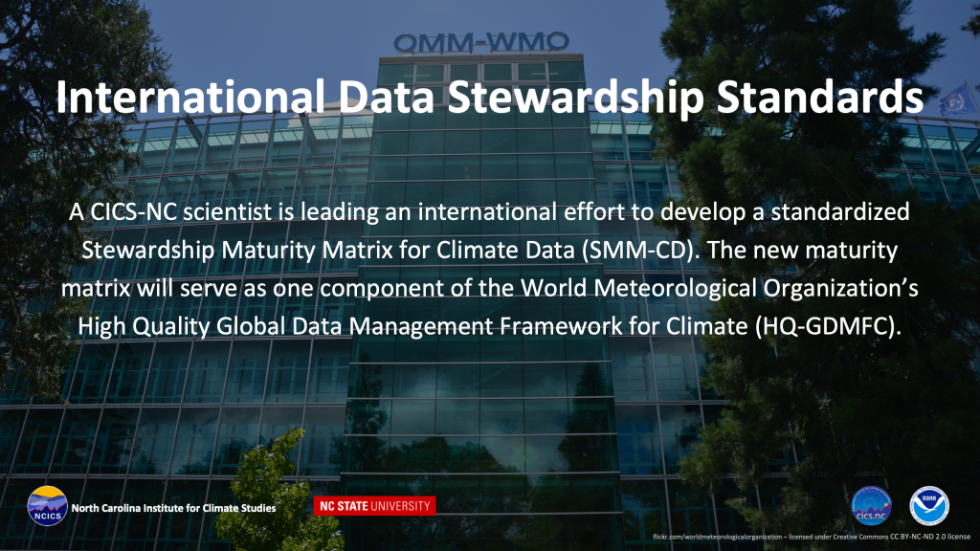Click the International Data Stewardship Standards title
The height and width of the screenshot is (551, 980).
tap(489, 97)
